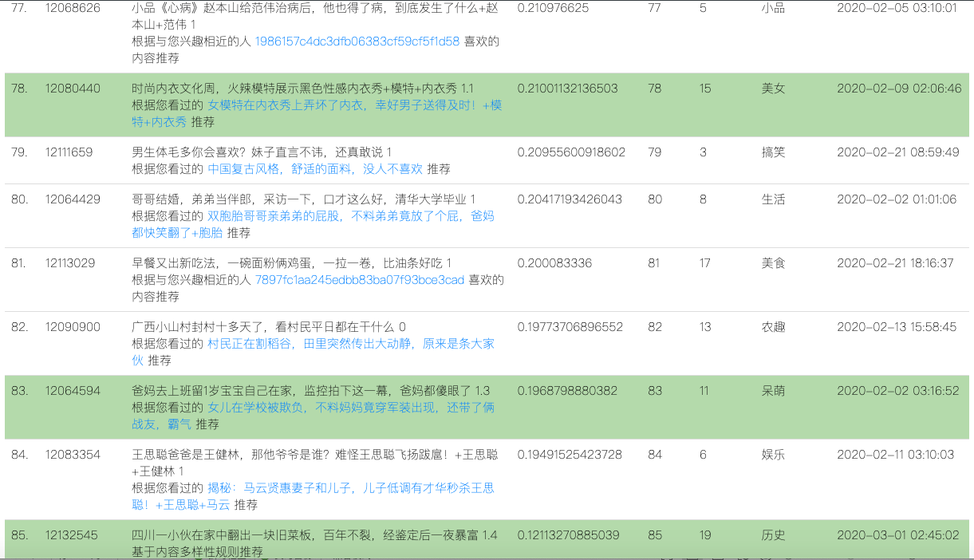The height and width of the screenshot is (560, 974).
Task: Select the timestamp 2020-03-01 02:45:02
Action: pyautogui.click(x=897, y=535)
